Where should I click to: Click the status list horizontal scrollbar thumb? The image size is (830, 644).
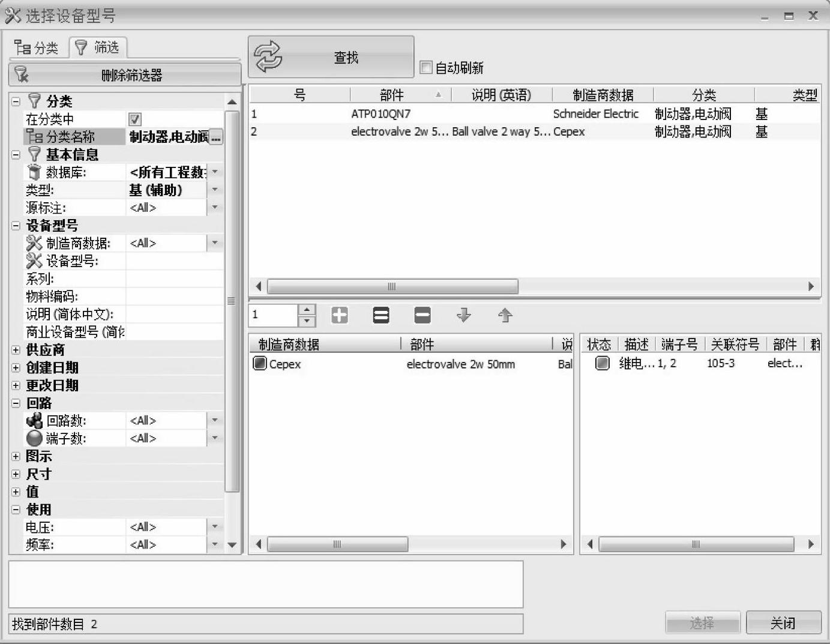coord(696,544)
